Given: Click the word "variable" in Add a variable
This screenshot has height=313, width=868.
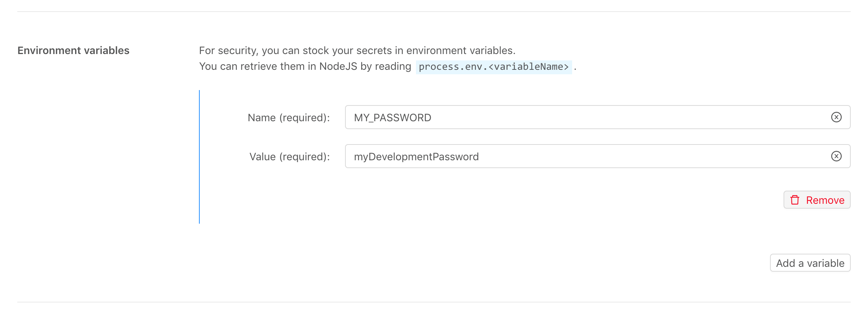Looking at the screenshot, I should coord(825,263).
